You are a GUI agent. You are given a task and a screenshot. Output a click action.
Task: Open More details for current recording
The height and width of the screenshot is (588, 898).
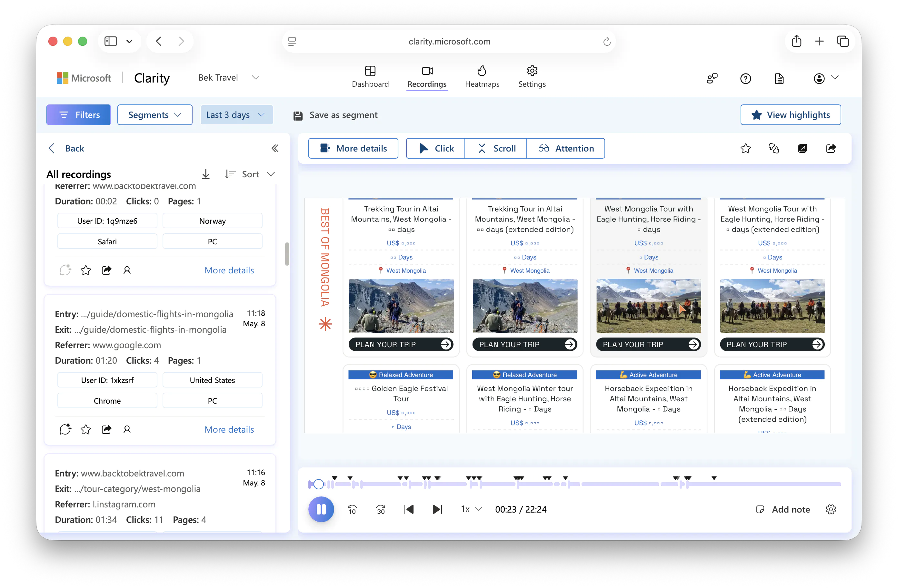[353, 148]
